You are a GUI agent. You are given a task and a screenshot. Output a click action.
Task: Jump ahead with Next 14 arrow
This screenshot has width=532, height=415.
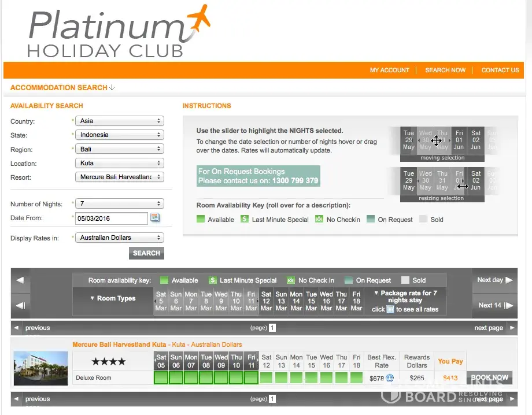click(494, 305)
